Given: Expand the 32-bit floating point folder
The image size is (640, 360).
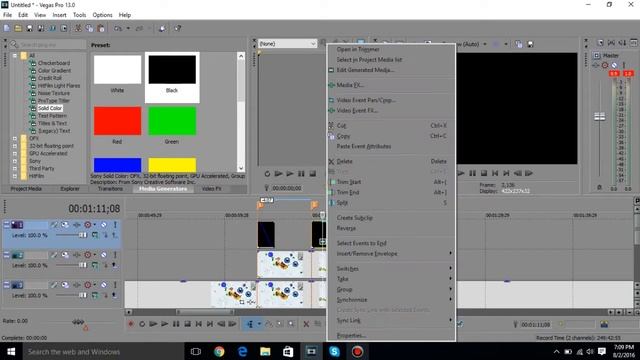Looking at the screenshot, I should pyautogui.click(x=15, y=146).
